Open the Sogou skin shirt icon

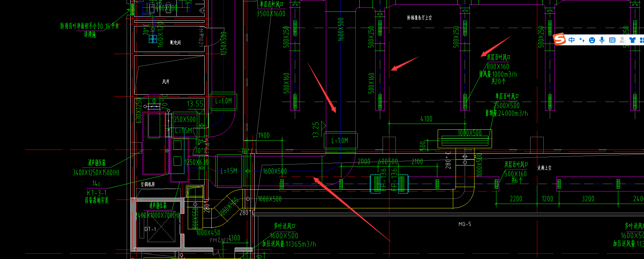[x=633, y=40]
